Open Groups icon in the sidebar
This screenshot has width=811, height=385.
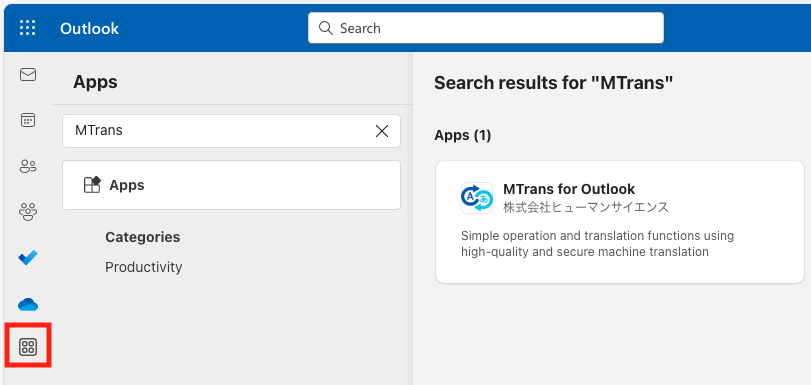(28, 212)
